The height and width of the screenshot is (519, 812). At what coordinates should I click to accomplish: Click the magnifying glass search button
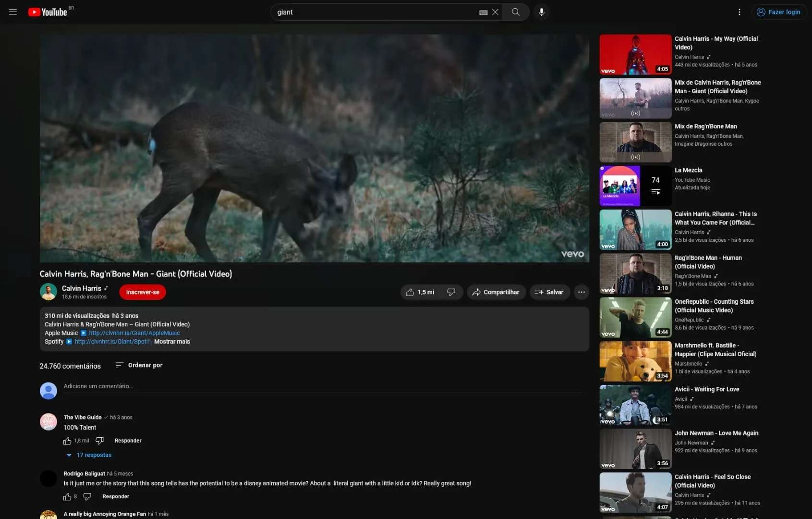tap(515, 12)
